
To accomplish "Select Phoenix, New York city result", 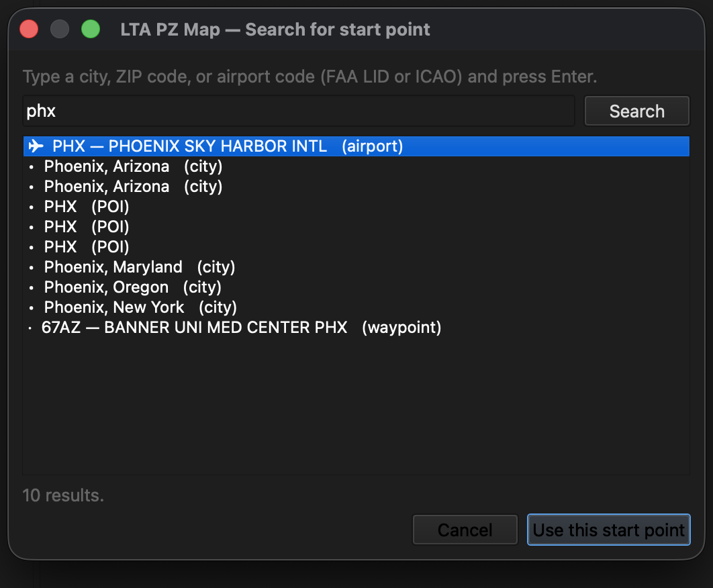I will (356, 307).
